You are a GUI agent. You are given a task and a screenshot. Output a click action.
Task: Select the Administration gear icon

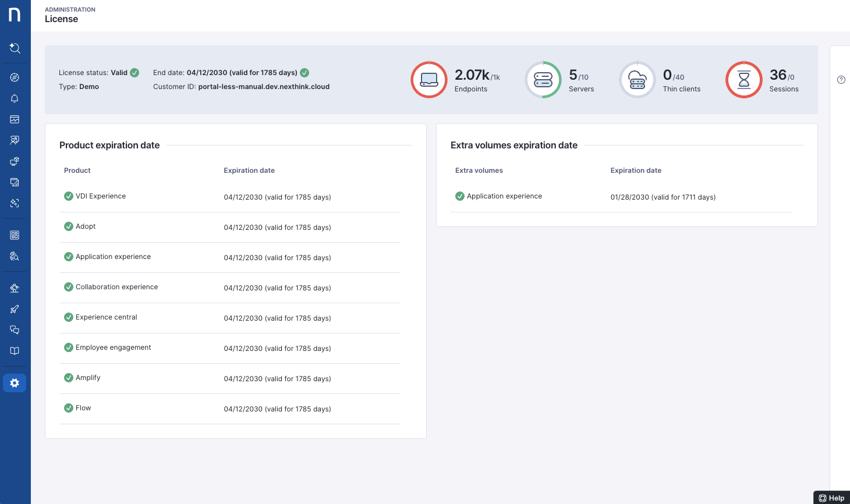pyautogui.click(x=15, y=383)
